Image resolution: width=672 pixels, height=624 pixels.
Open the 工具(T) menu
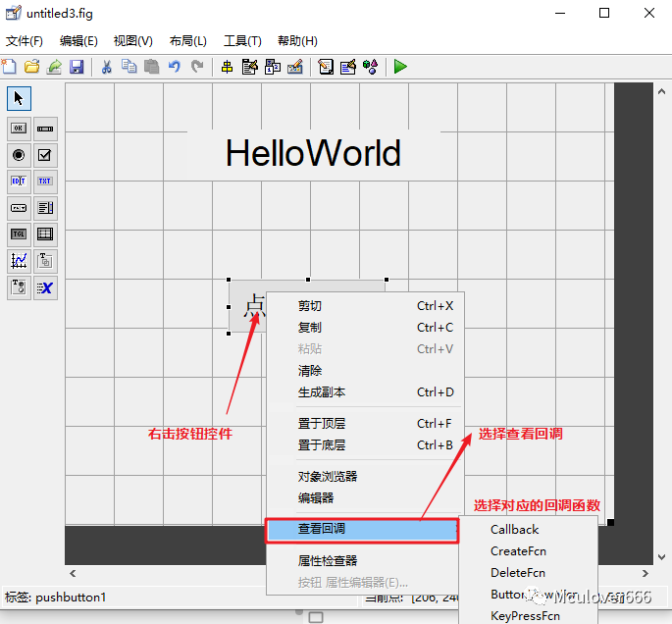(x=242, y=41)
